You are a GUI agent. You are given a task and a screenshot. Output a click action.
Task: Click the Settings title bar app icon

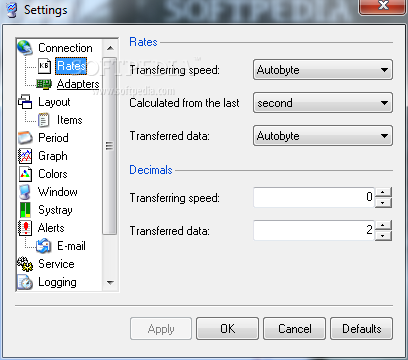(12, 10)
